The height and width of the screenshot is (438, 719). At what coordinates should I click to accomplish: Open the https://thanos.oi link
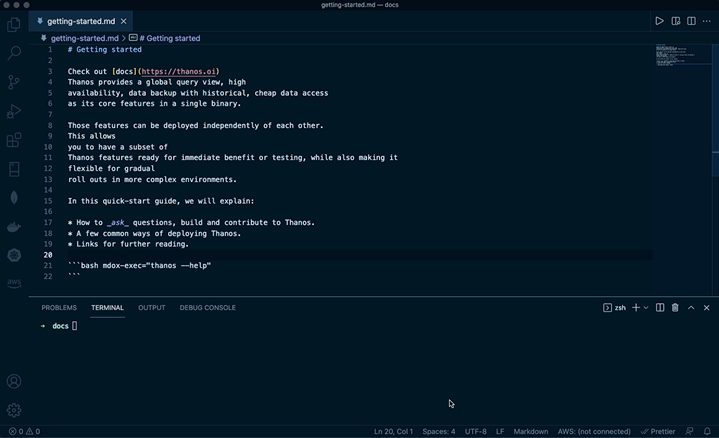click(x=178, y=71)
